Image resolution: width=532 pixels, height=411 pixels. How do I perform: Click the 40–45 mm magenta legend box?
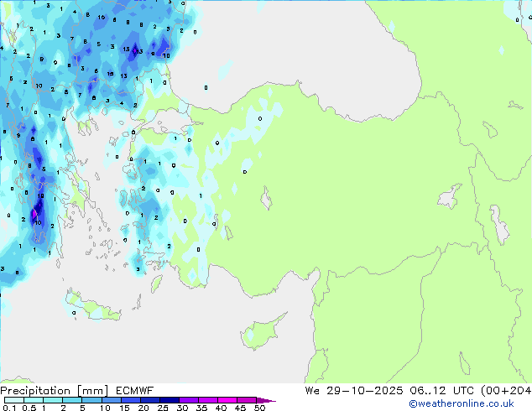point(227,400)
